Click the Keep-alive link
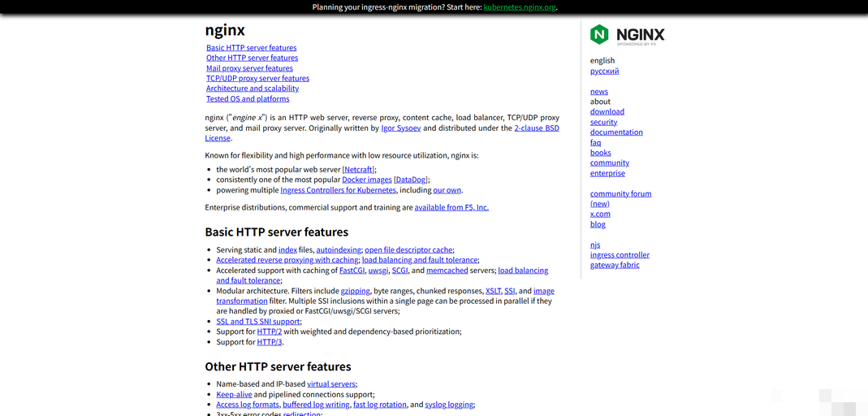The image size is (868, 416). [234, 394]
